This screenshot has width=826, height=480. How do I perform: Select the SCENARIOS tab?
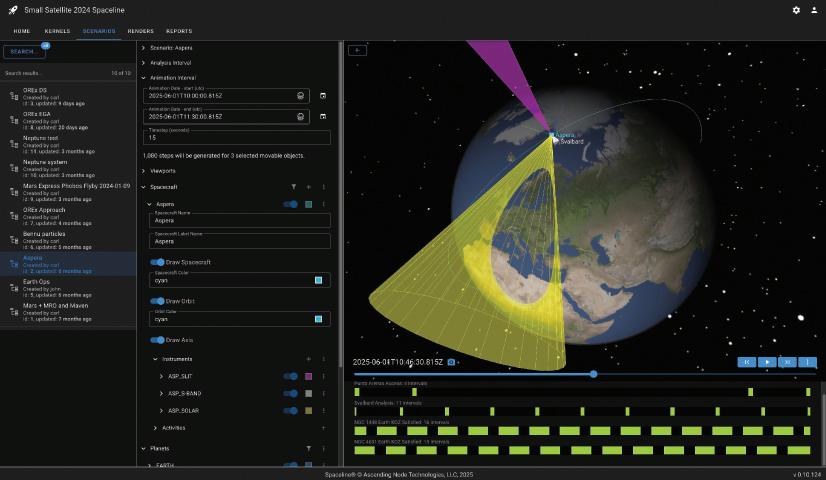point(99,31)
